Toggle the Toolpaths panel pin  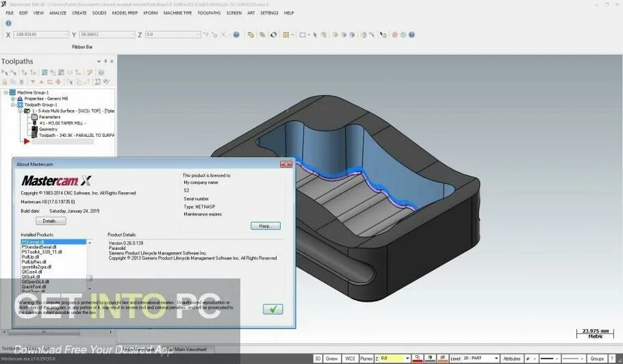coord(105,61)
